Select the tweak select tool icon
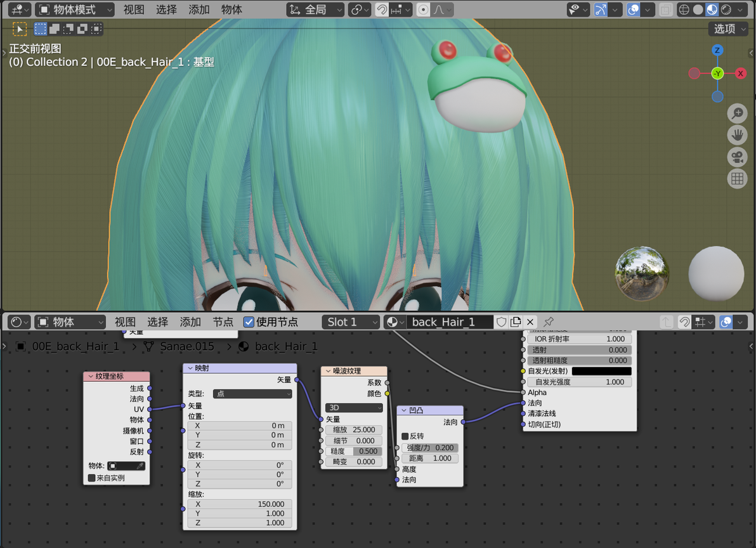The height and width of the screenshot is (548, 756). point(20,29)
